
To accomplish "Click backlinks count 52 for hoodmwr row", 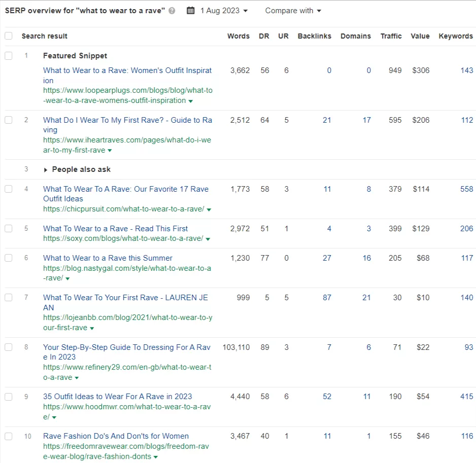I will click(x=327, y=397).
